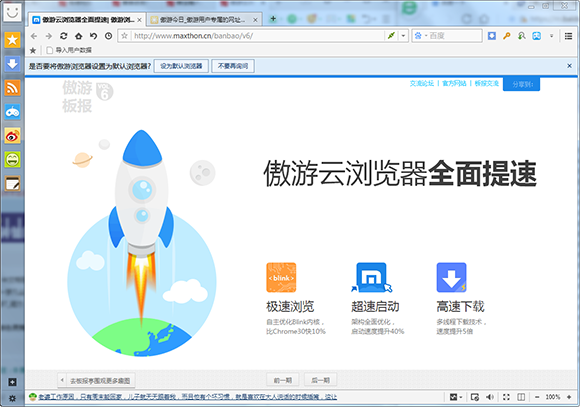The height and width of the screenshot is (407, 580).
Task: Click 不要再询问 button
Action: pyautogui.click(x=233, y=66)
